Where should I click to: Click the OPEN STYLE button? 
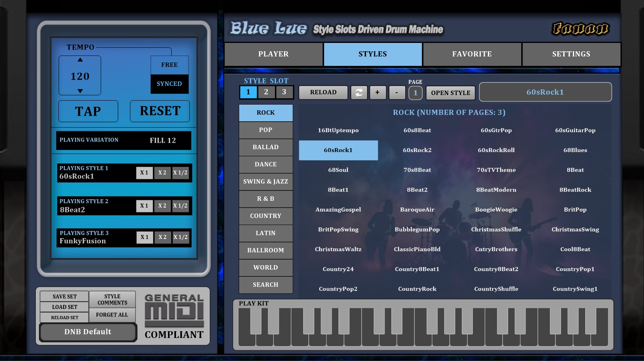pos(451,93)
